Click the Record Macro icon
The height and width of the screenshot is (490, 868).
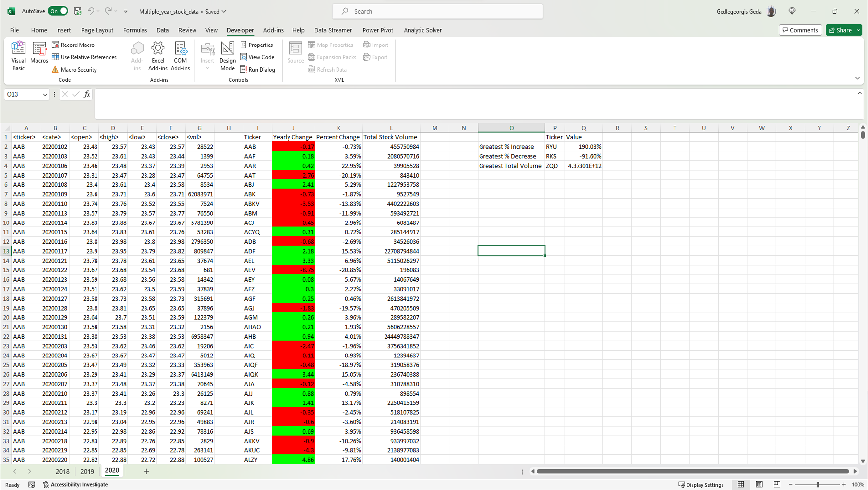[56, 45]
